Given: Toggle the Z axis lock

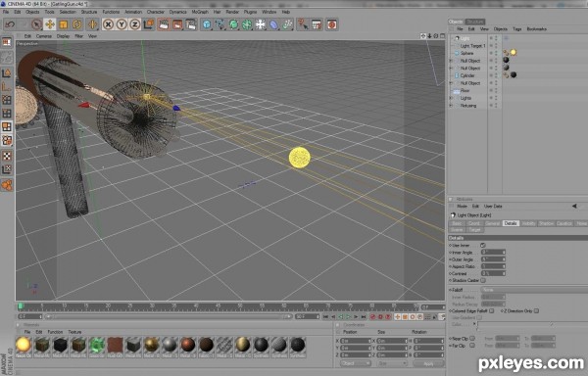Looking at the screenshot, I should point(134,24).
